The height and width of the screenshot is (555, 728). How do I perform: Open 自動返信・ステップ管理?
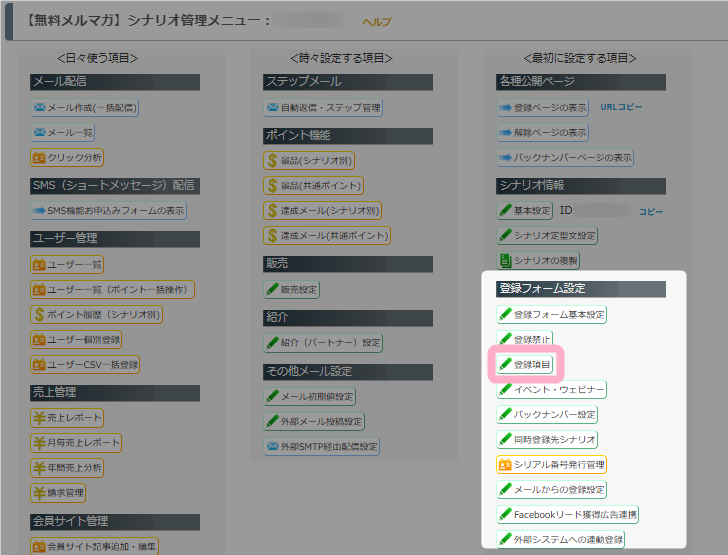(x=323, y=107)
